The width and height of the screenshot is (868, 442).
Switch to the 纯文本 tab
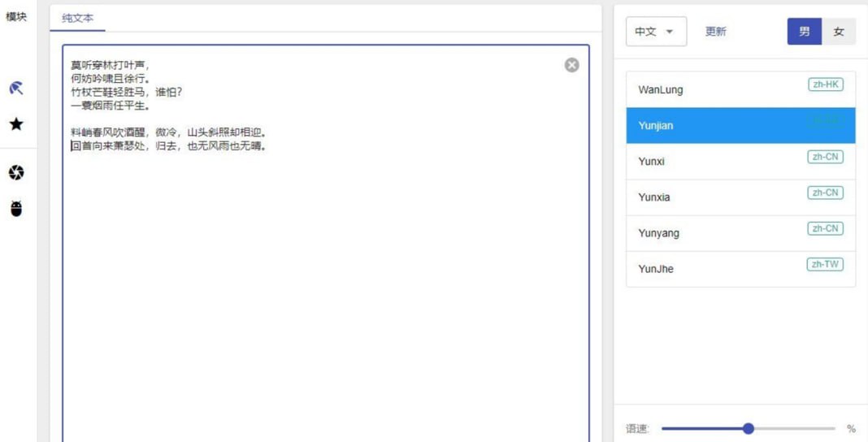tap(78, 18)
